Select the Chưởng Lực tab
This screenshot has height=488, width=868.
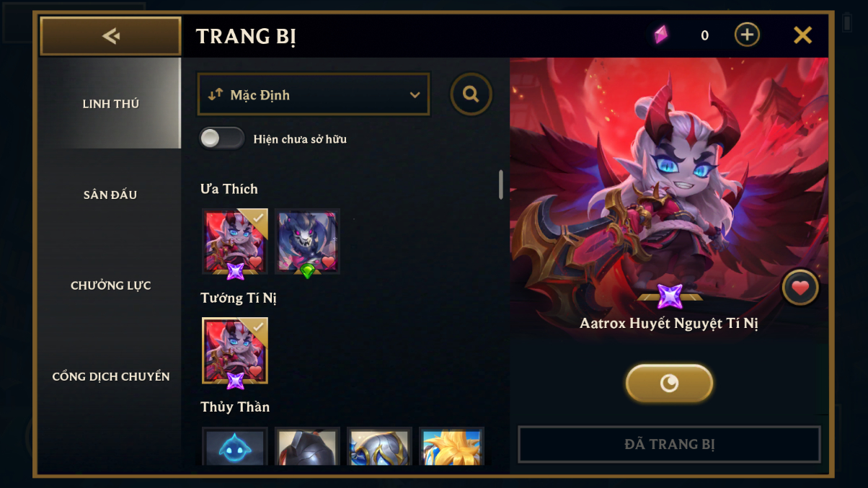tap(110, 285)
